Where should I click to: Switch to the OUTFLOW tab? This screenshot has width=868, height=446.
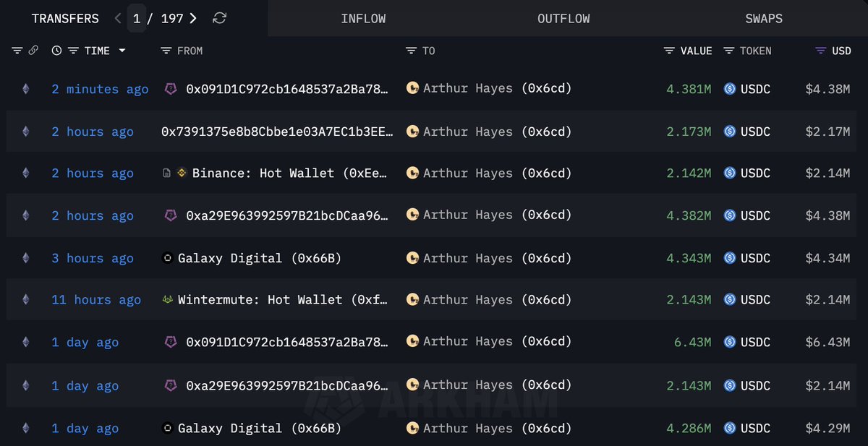pyautogui.click(x=563, y=19)
